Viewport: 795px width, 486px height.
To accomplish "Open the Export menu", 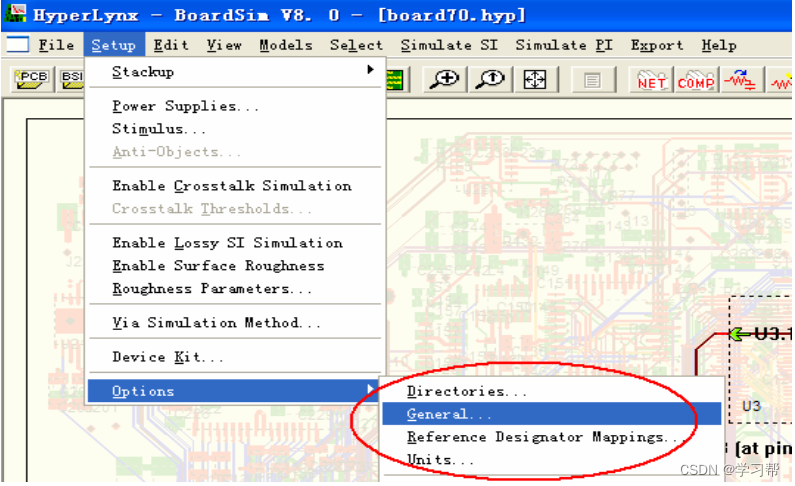I will tap(657, 45).
